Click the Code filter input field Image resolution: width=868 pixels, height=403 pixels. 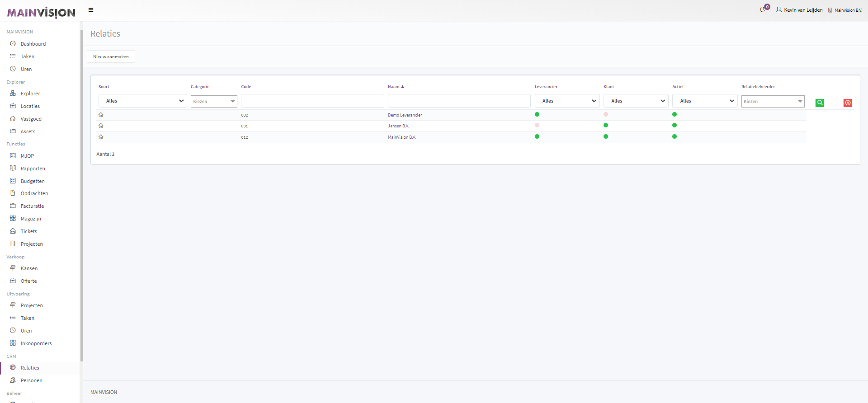pos(312,101)
